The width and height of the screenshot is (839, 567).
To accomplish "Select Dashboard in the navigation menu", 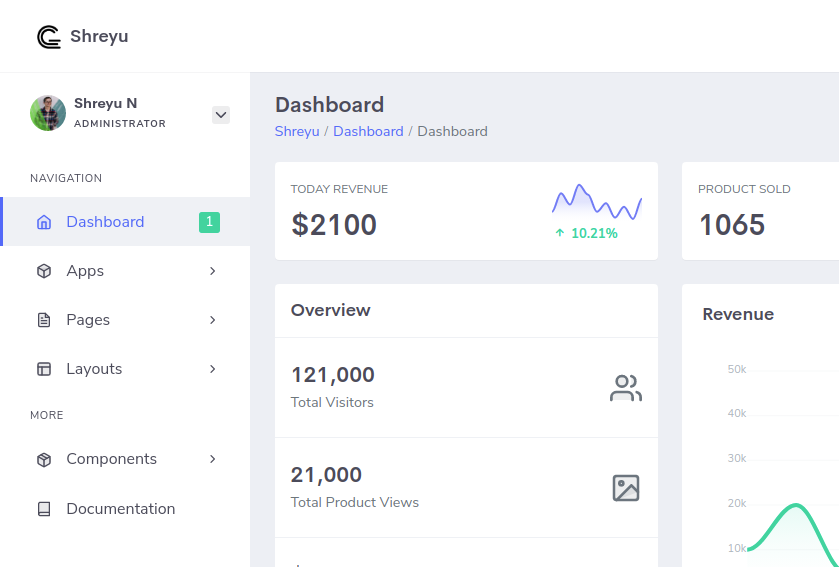I will [x=105, y=222].
